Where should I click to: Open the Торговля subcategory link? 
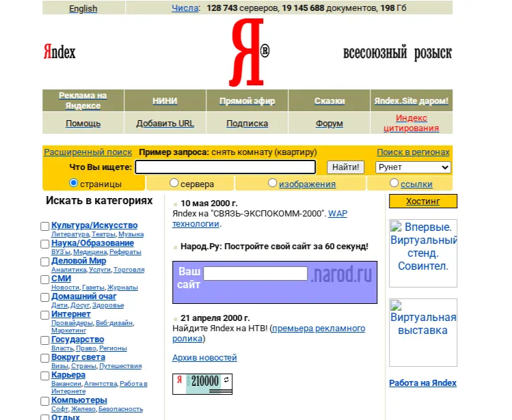[129, 270]
